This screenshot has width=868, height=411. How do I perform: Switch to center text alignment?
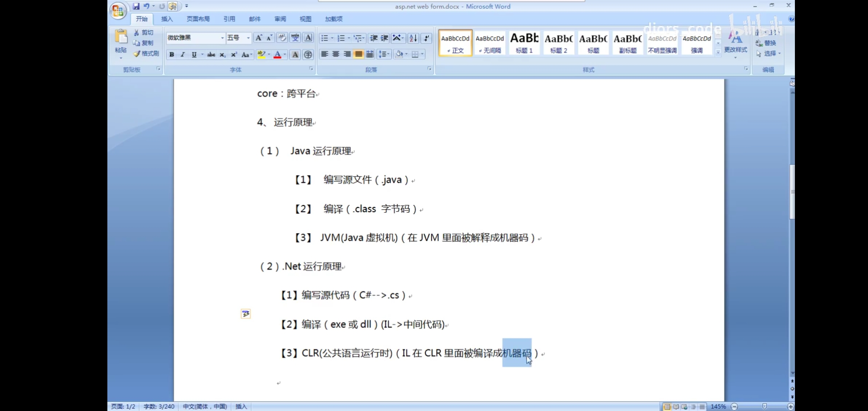point(336,54)
